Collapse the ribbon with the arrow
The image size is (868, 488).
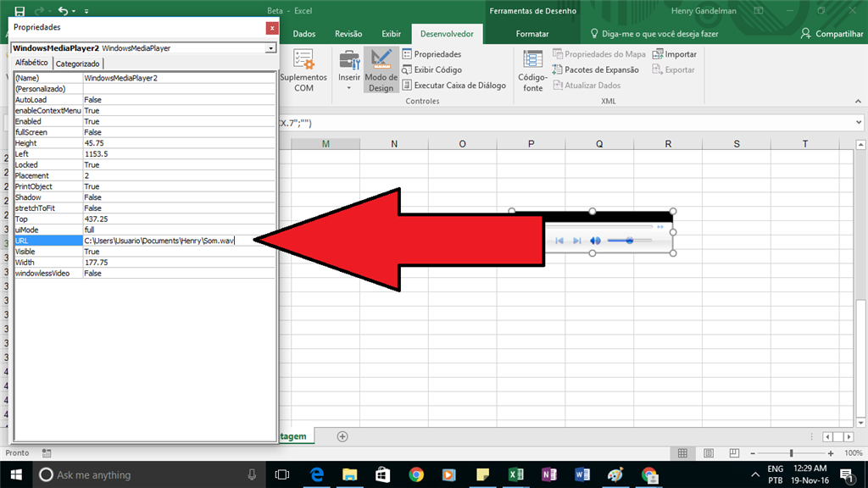[858, 102]
